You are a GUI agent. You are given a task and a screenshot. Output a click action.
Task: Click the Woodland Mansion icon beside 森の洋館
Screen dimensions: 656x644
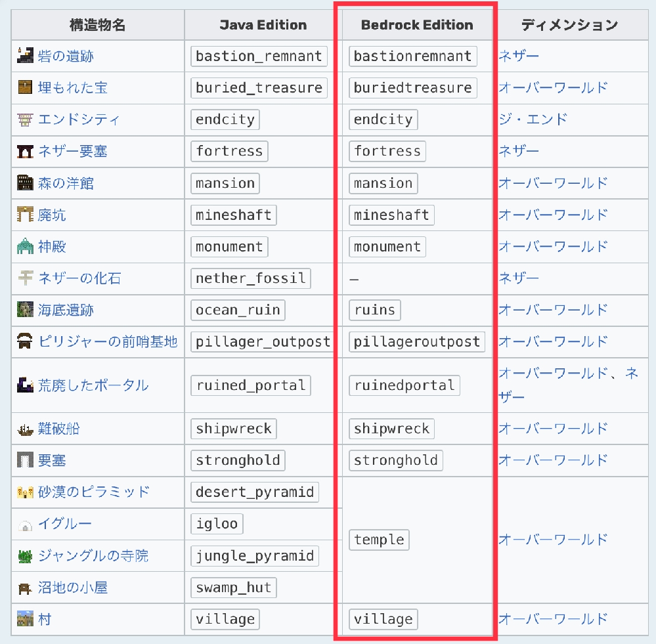(x=25, y=183)
